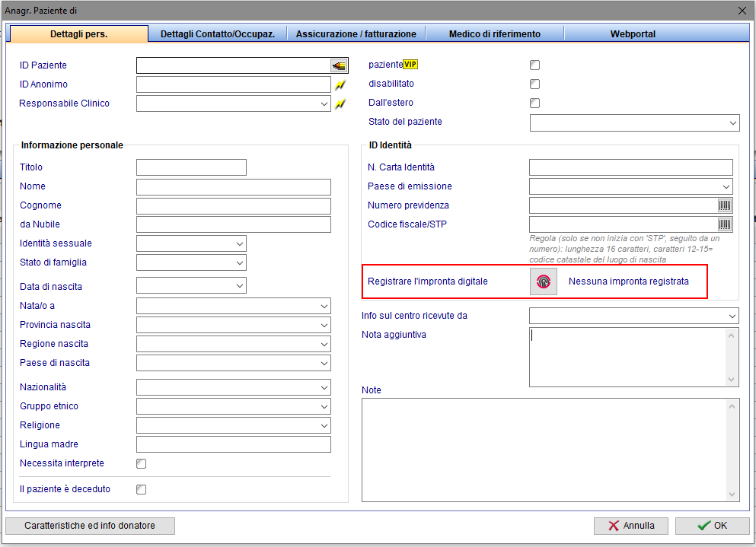This screenshot has height=547, width=756.
Task: Click the lightning icon next to Responsabile Clinico
Action: click(x=340, y=103)
